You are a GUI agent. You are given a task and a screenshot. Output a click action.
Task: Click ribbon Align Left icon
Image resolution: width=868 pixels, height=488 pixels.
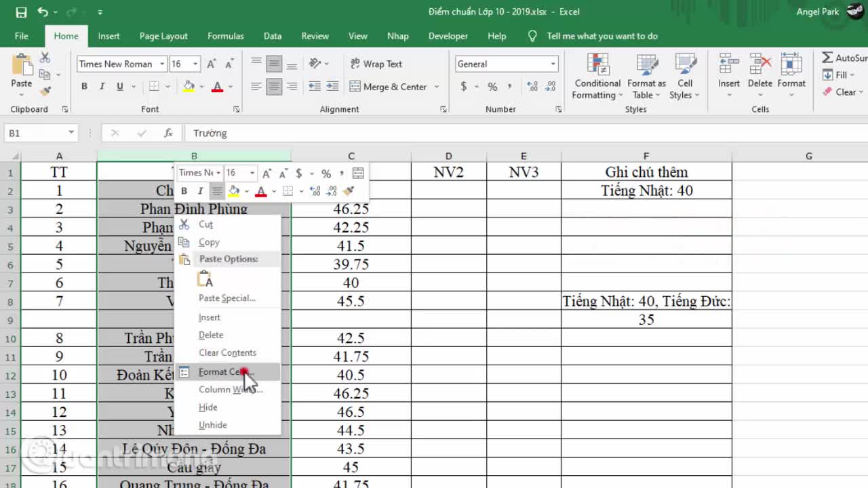pos(256,87)
